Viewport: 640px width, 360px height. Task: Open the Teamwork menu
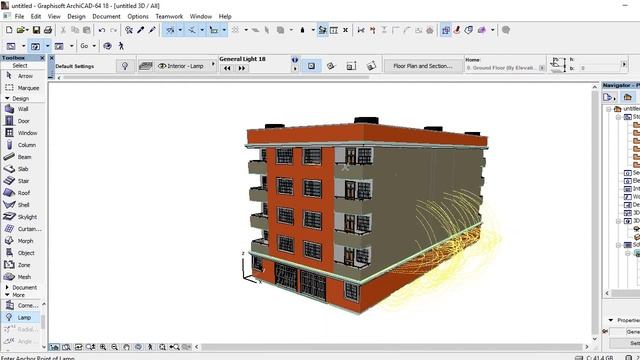click(x=169, y=16)
